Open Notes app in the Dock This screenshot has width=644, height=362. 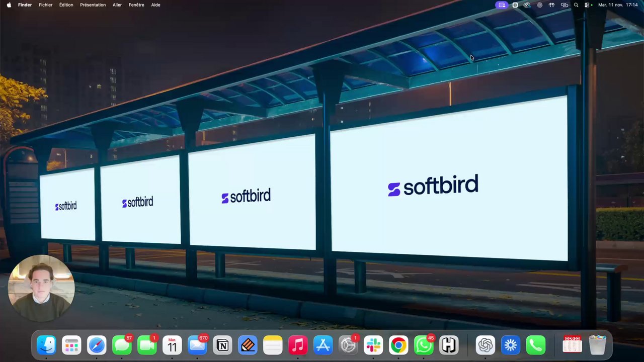pos(273,345)
